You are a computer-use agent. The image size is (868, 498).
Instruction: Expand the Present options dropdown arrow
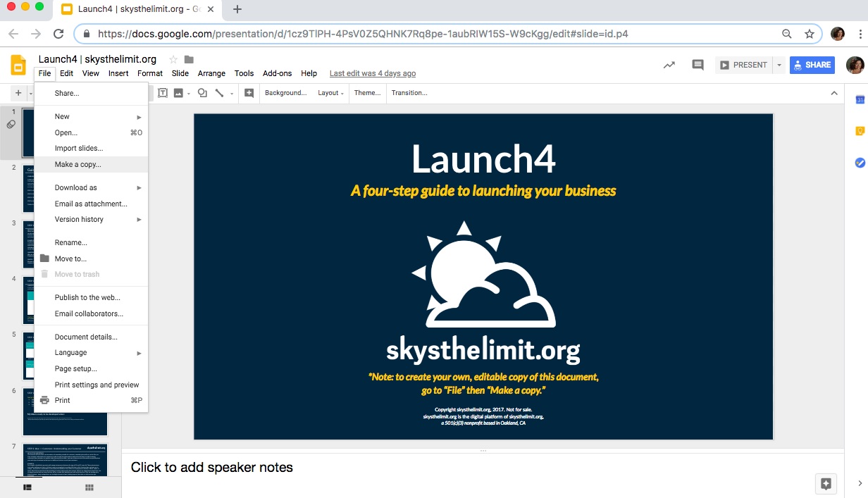[x=779, y=65]
